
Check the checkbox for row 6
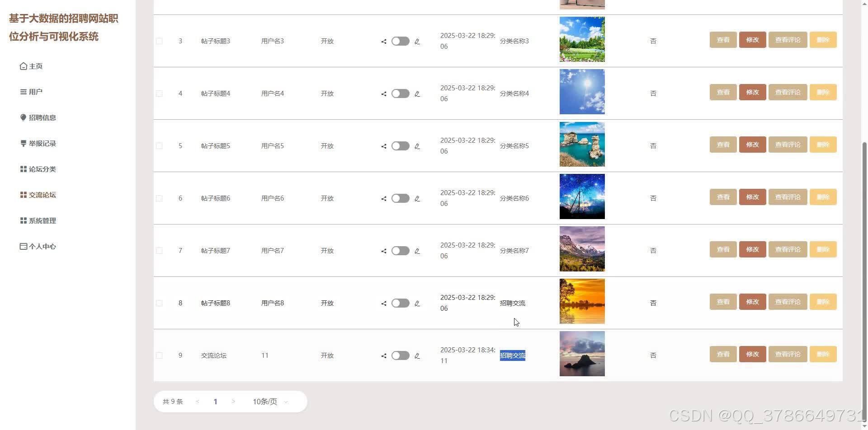pos(159,198)
